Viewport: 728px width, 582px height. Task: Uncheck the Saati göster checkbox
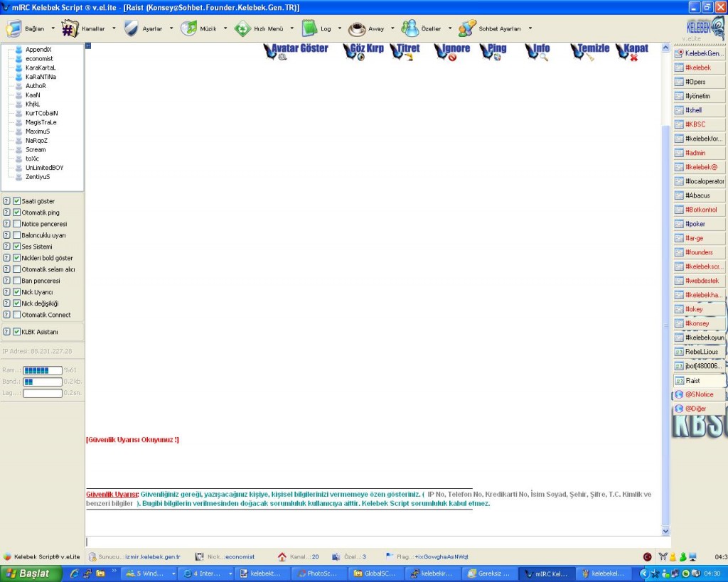[x=17, y=201]
